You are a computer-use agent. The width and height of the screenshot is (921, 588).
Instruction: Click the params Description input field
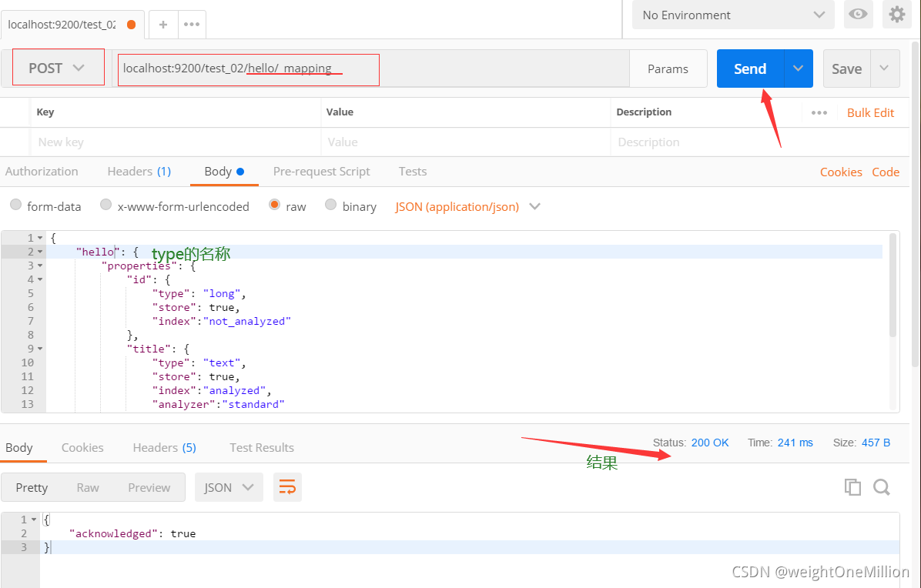(759, 142)
